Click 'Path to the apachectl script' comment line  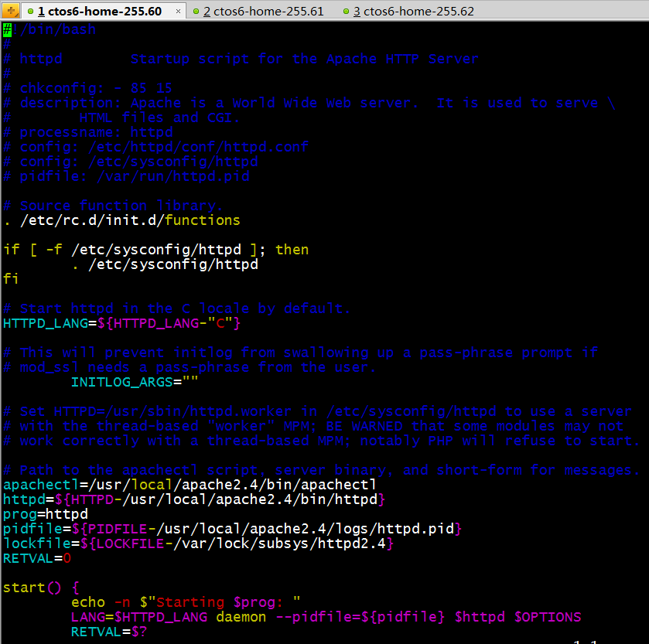pos(322,470)
